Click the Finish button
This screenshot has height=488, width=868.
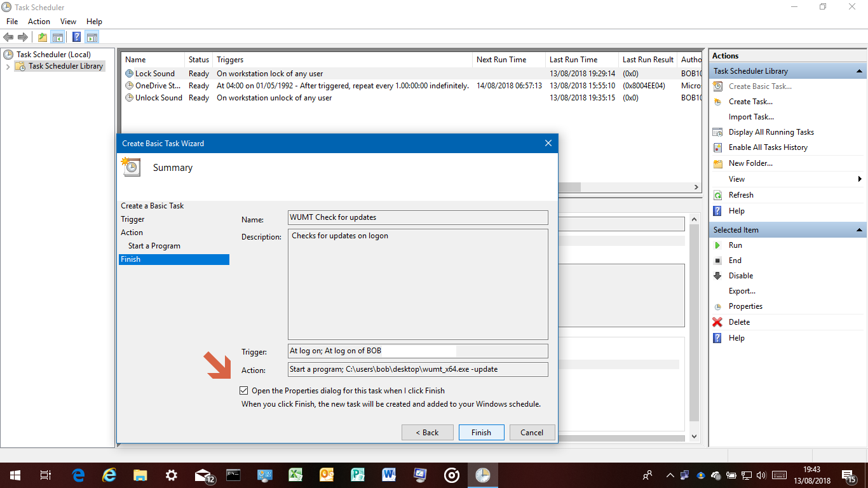tap(481, 432)
